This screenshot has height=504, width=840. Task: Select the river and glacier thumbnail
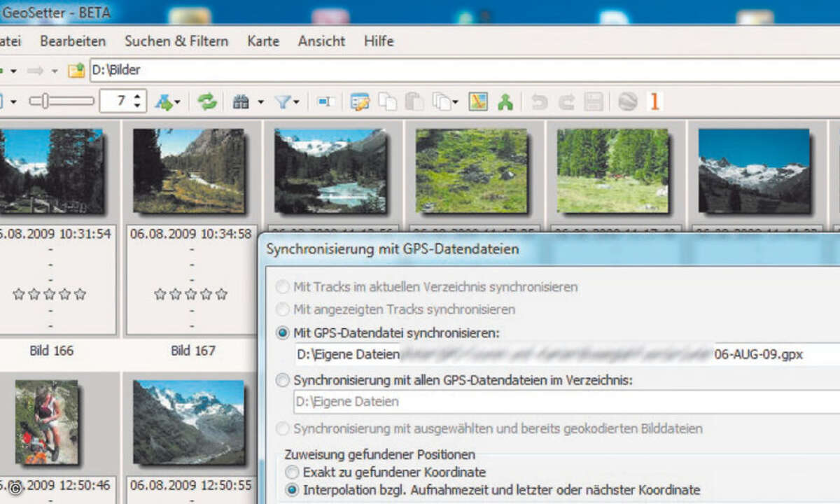pyautogui.click(x=330, y=171)
